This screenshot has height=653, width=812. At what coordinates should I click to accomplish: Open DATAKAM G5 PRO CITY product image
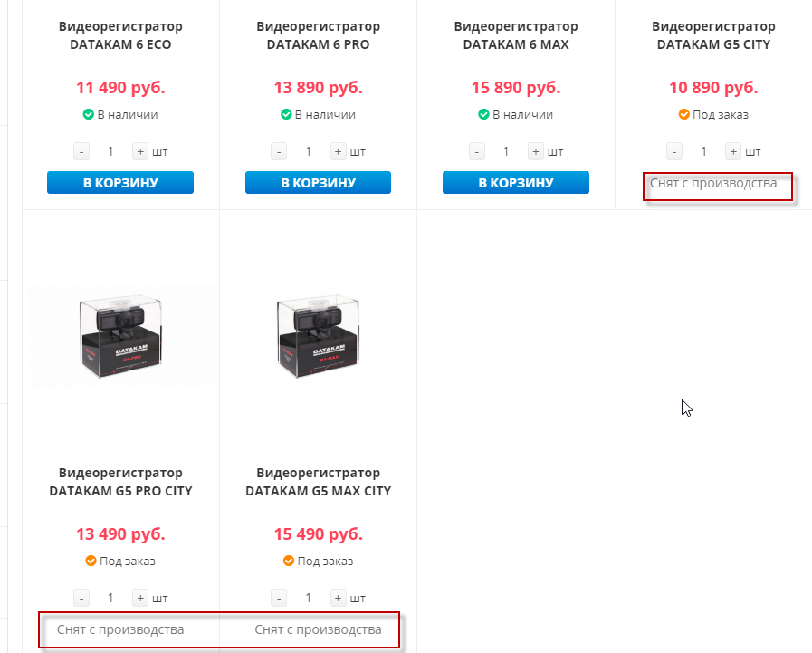pos(120,337)
